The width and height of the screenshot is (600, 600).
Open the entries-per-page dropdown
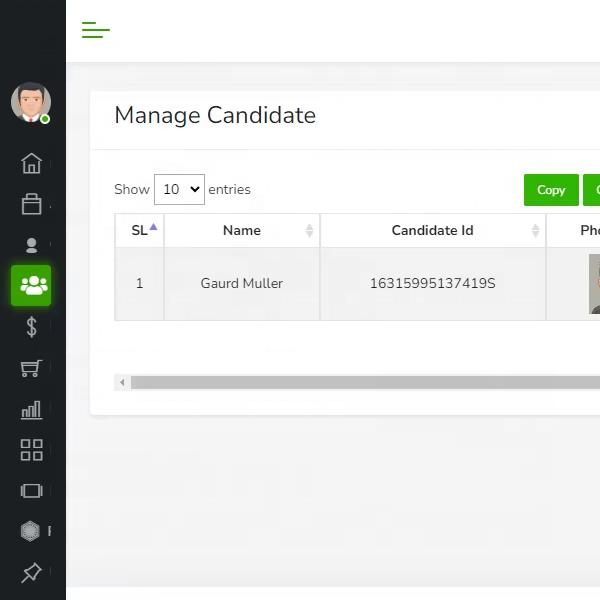tap(179, 189)
